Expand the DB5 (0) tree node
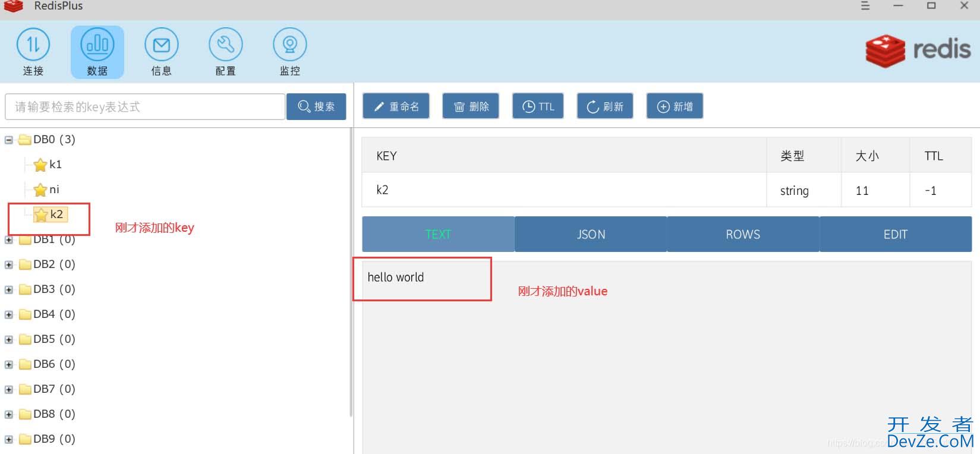Screen dimensions: 980x454 9,340
